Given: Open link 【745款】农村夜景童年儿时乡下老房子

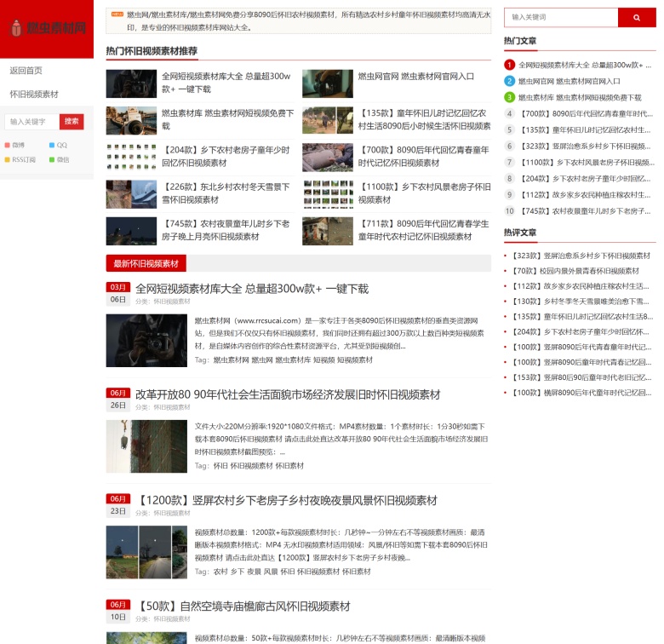Looking at the screenshot, I should point(226,231).
